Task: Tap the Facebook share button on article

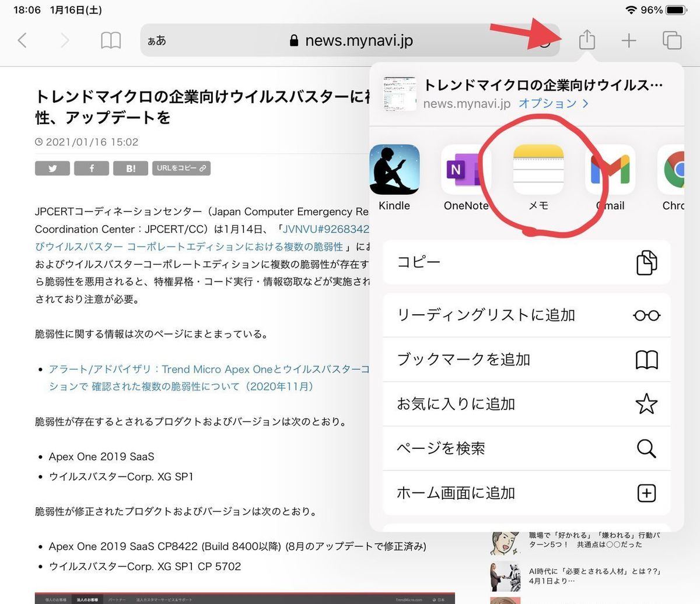Action: pyautogui.click(x=92, y=168)
